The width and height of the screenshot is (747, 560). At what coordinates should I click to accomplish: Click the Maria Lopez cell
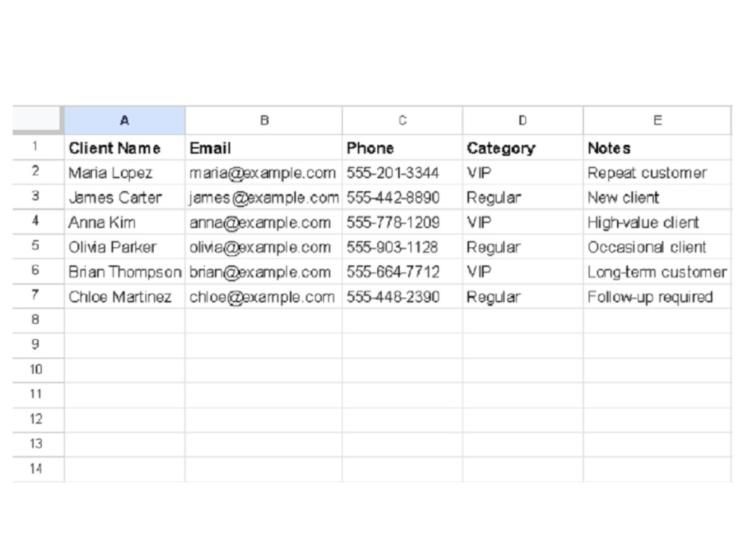(124, 172)
